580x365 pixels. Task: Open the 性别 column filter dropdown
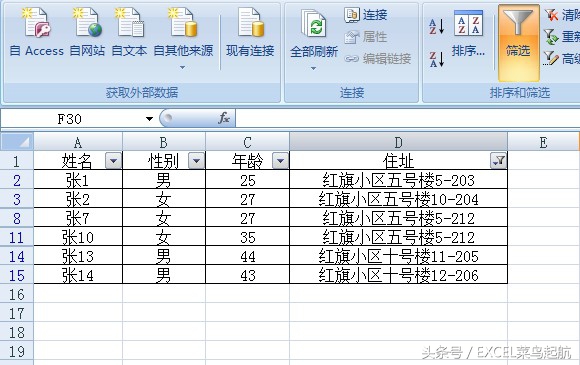coord(196,161)
